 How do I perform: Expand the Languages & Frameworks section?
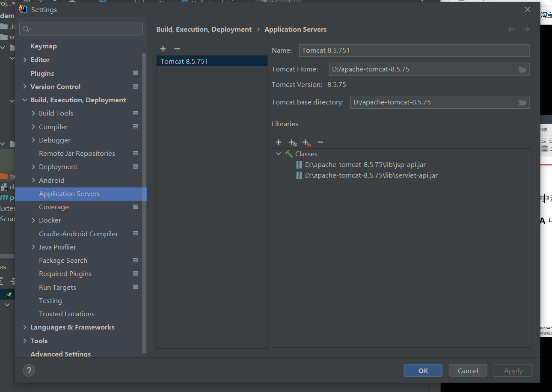click(x=25, y=327)
